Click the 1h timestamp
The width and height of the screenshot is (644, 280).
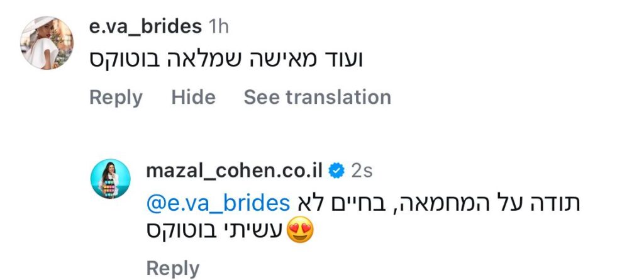218,26
